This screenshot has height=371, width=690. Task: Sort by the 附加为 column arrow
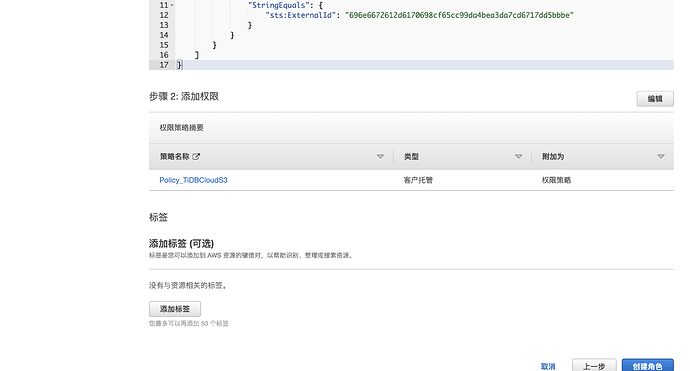(661, 156)
